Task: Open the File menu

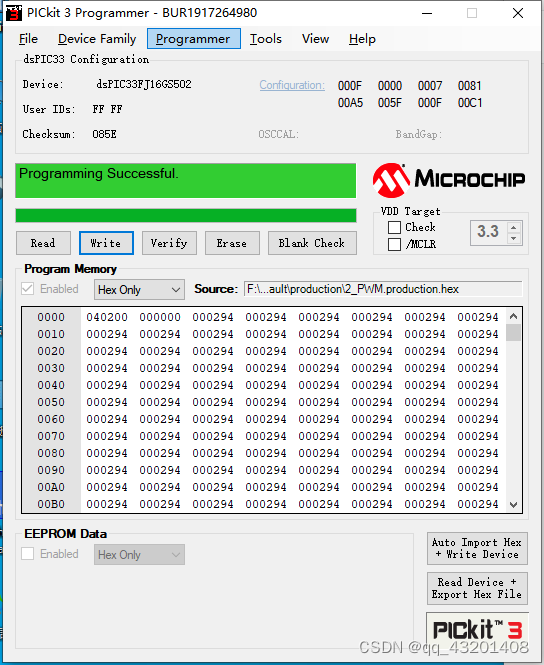Action: click(28, 39)
